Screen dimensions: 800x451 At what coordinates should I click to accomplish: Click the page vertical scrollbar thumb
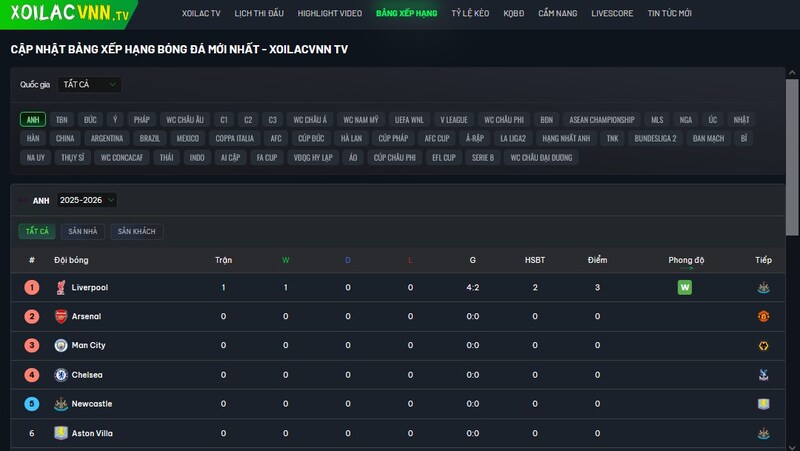[792, 157]
